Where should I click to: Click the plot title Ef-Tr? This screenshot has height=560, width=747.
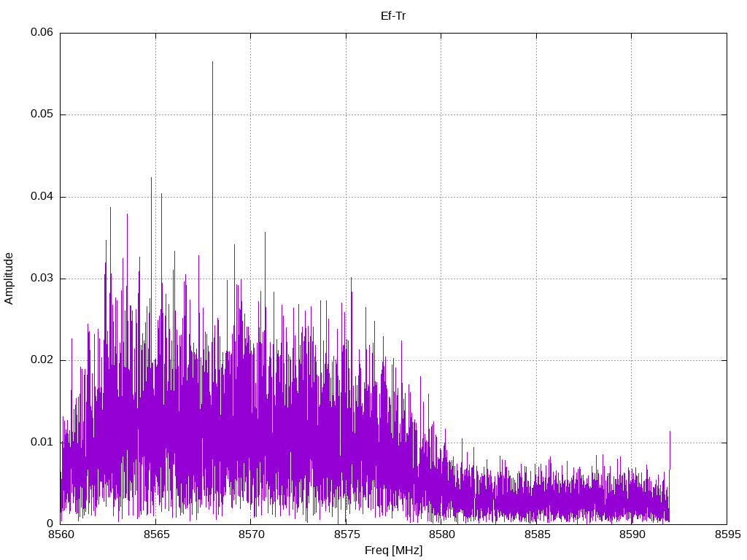point(393,16)
